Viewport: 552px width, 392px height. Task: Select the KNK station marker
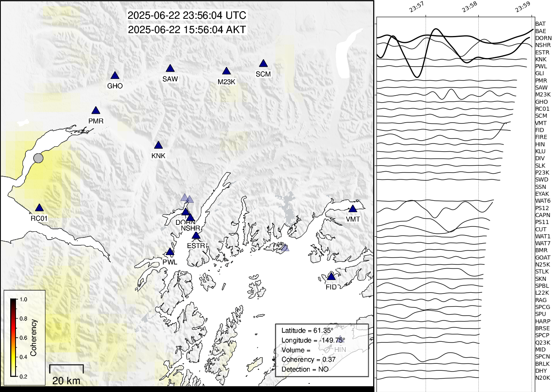tap(158, 146)
